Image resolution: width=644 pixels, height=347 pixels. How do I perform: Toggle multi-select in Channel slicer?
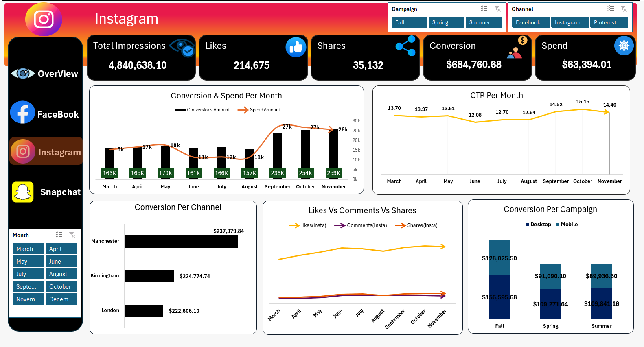(x=611, y=9)
